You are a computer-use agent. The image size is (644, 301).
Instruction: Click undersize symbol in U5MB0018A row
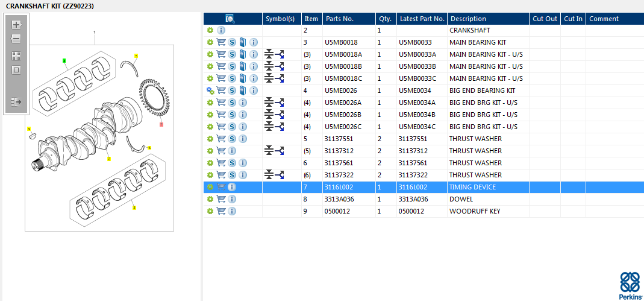[269, 54]
